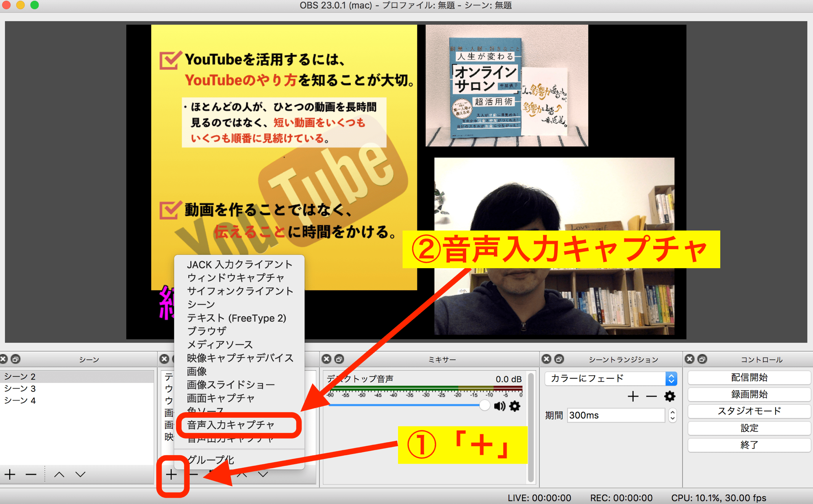
Task: Add a source with the Sources plus icon
Action: click(171, 474)
